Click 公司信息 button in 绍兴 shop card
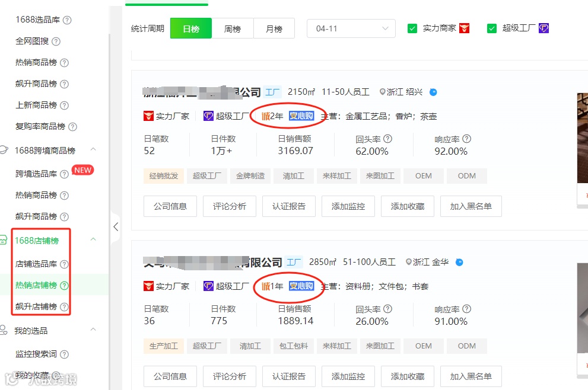 tap(170, 206)
